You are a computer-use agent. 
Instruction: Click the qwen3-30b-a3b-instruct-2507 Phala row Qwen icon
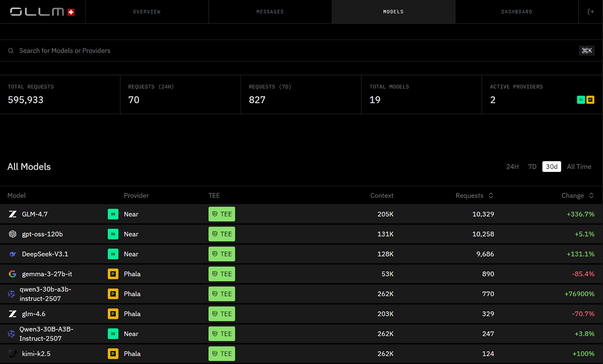11,294
